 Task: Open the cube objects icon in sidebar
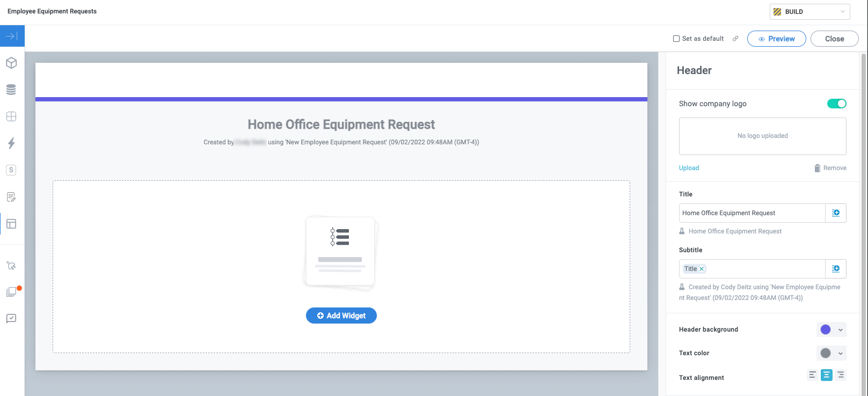tap(11, 63)
